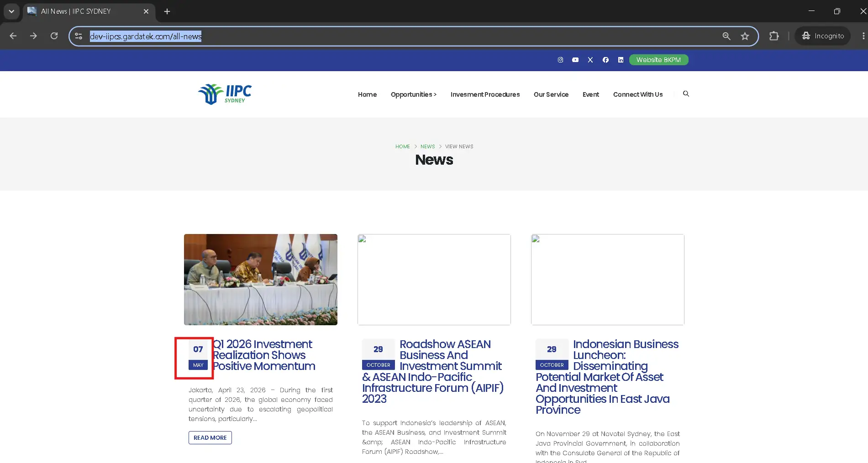The image size is (868, 463).
Task: Click the VIEW NEWS breadcrumb text
Action: click(459, 146)
